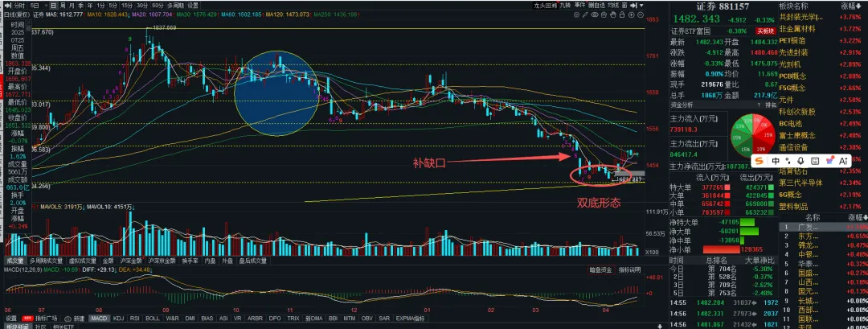Image resolution: width=868 pixels, height=329 pixels.
Task: Select the 月 monthly period
Action: click(x=72, y=6)
